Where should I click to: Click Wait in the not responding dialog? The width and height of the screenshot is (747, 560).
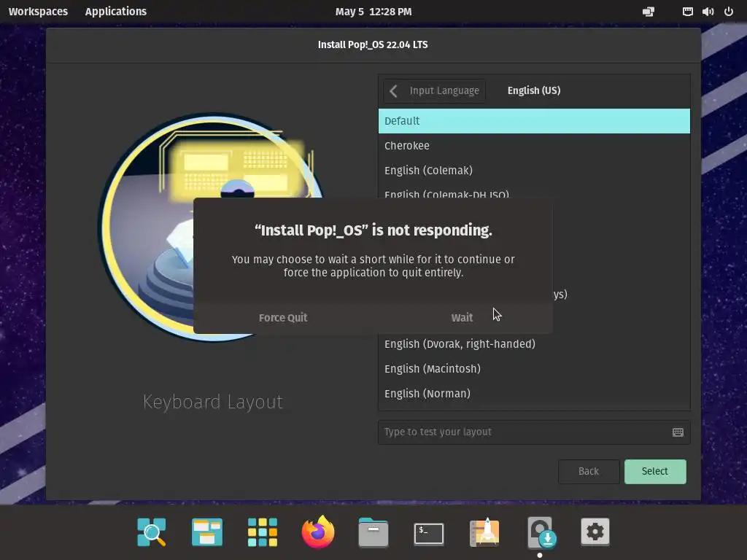(462, 318)
